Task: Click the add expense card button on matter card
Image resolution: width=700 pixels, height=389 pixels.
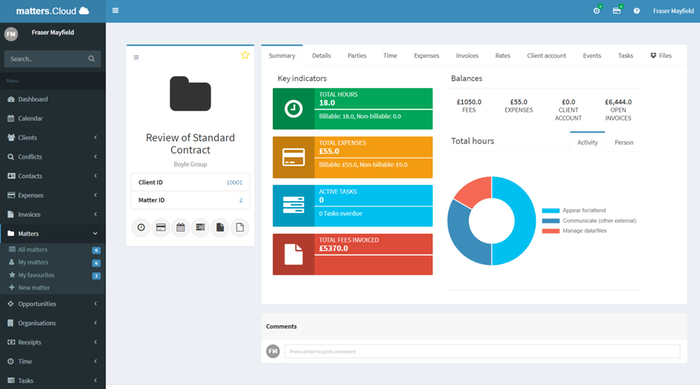Action: [161, 227]
